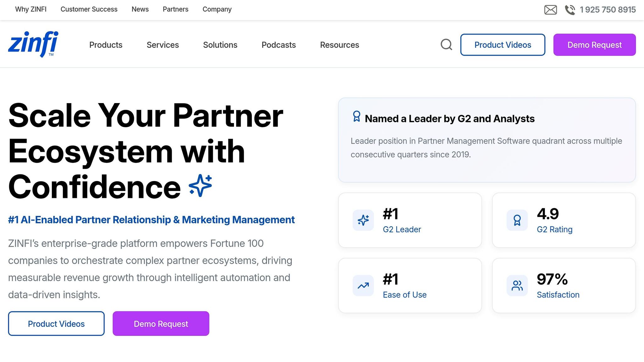Go to Customer Success page
The image size is (644, 362).
[89, 9]
